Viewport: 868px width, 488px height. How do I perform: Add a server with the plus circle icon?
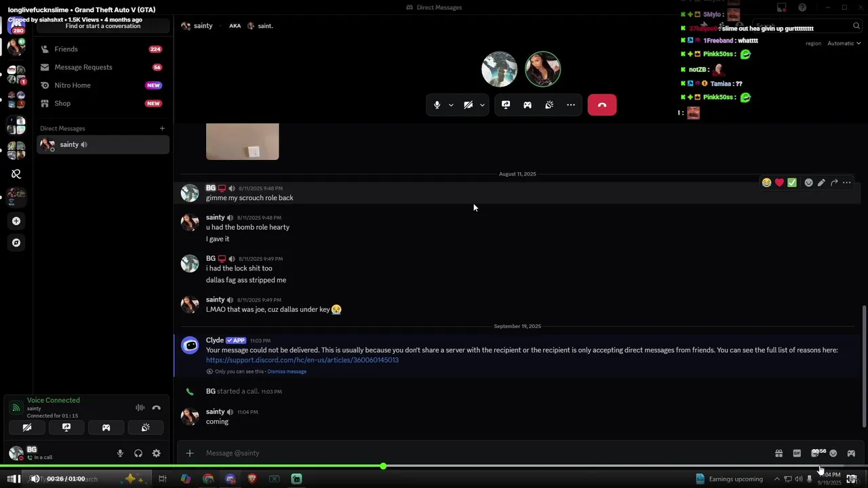click(16, 221)
